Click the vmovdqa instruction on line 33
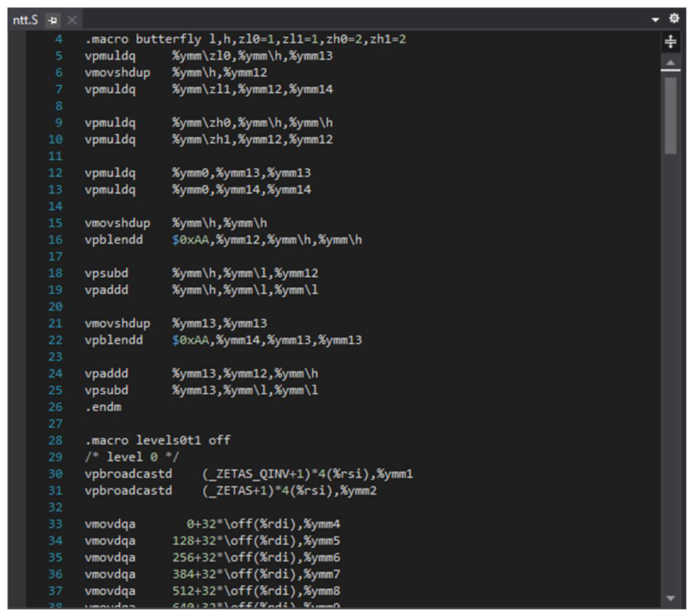 point(110,525)
